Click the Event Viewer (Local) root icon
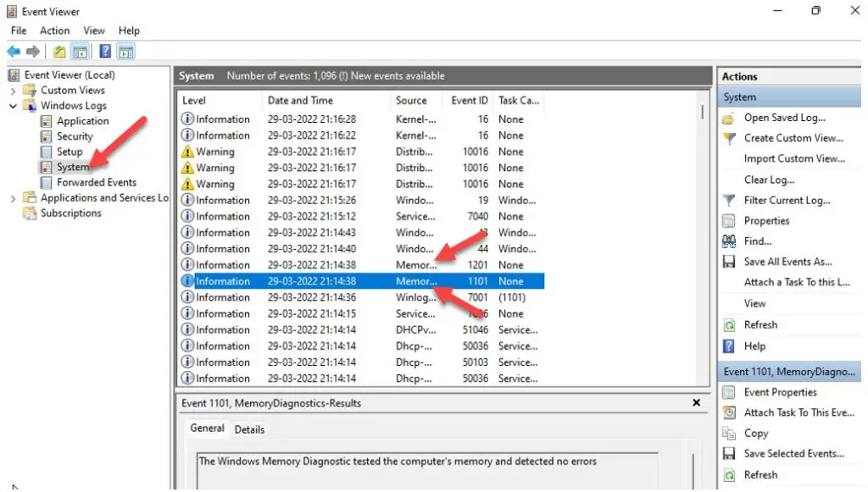This screenshot has height=492, width=868. coord(14,75)
